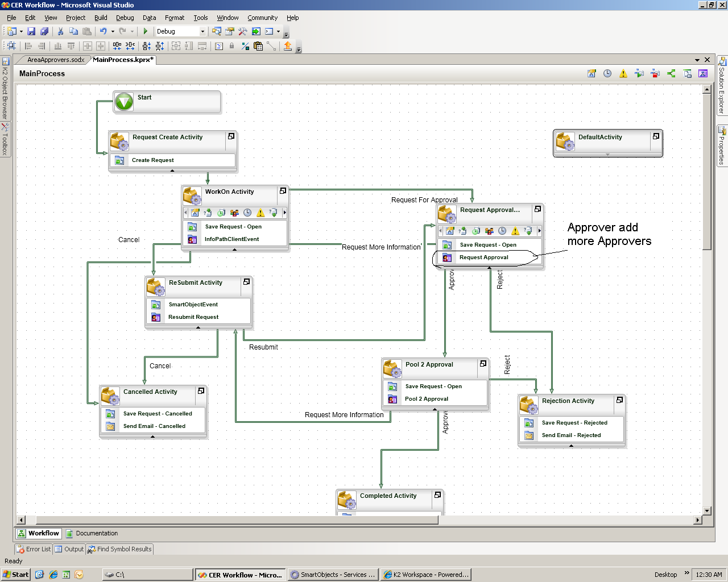This screenshot has width=728, height=582.
Task: Select the Send Email - Cancelled event
Action: 154,426
